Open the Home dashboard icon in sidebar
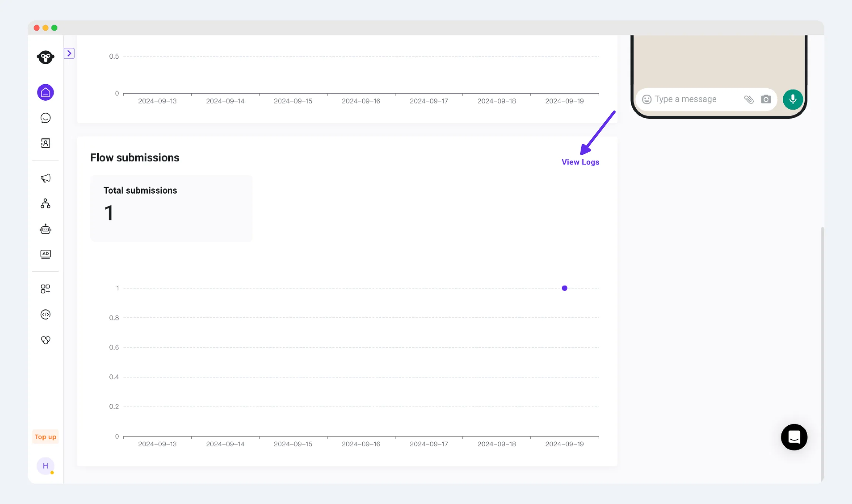The image size is (852, 504). (x=45, y=92)
